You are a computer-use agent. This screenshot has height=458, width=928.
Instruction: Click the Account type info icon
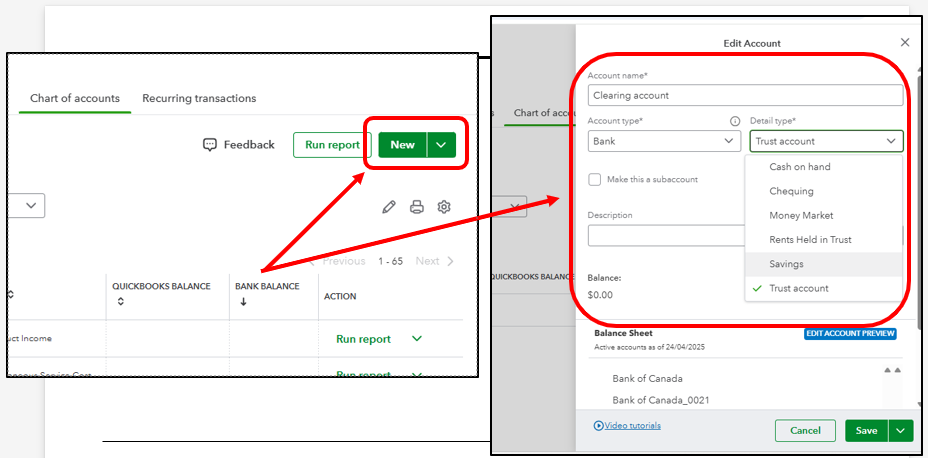pos(735,121)
